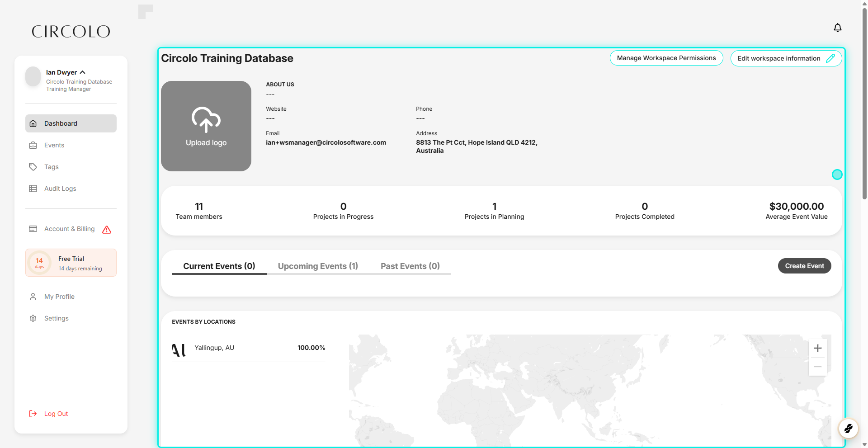Click the Circolo Training Database heading

coord(227,58)
